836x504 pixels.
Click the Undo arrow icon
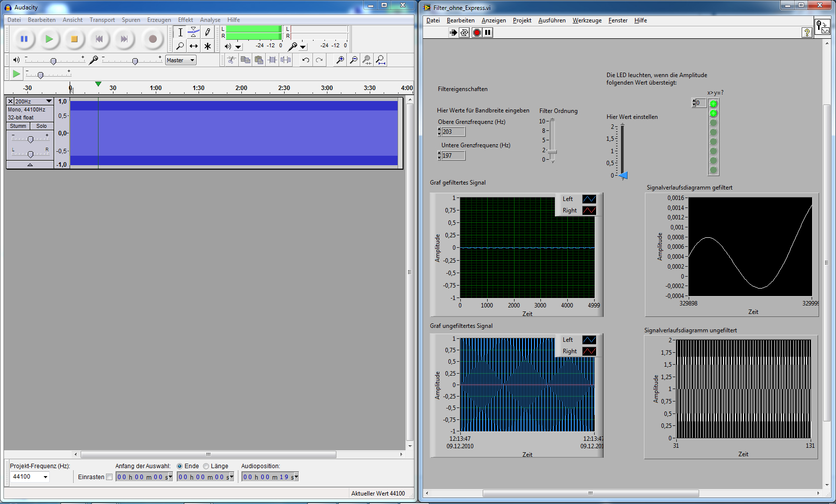click(x=306, y=60)
